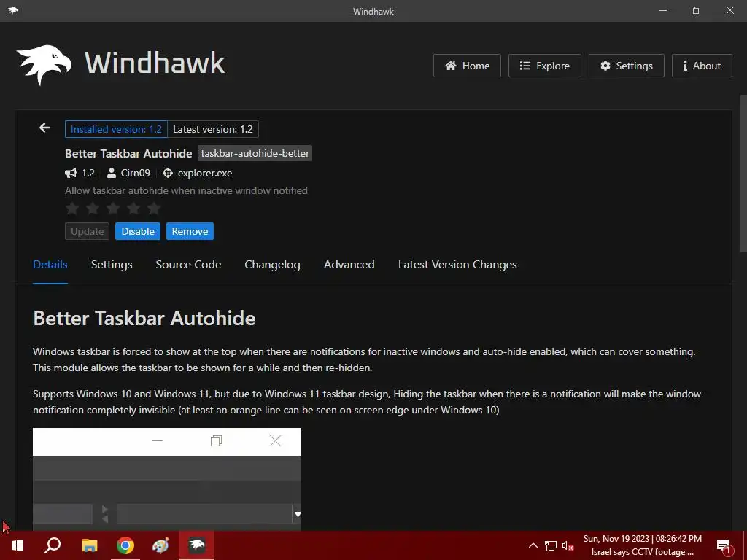The image size is (747, 560).
Task: Remove the Better Taskbar Autohide mod
Action: point(190,231)
